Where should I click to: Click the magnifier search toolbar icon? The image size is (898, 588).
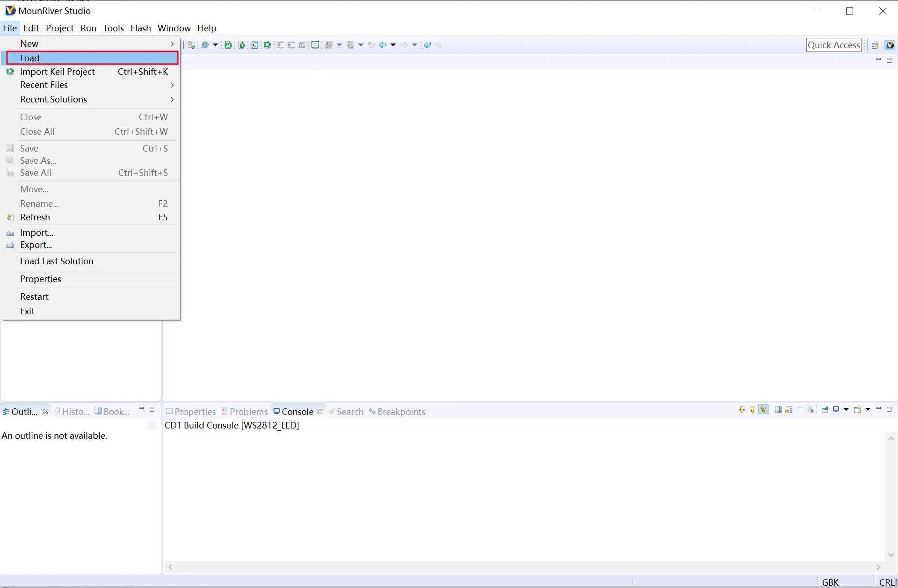(205, 45)
